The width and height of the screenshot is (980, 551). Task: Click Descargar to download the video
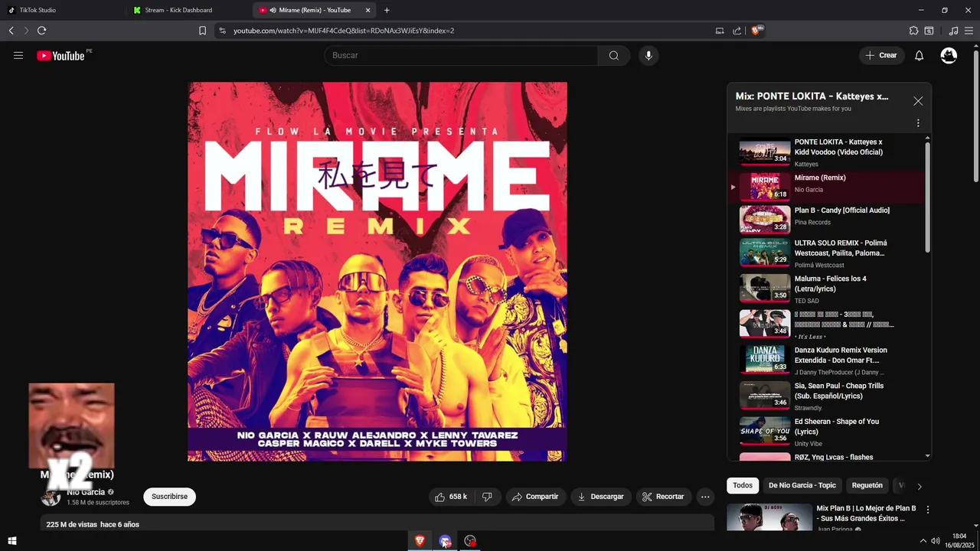[x=601, y=497]
